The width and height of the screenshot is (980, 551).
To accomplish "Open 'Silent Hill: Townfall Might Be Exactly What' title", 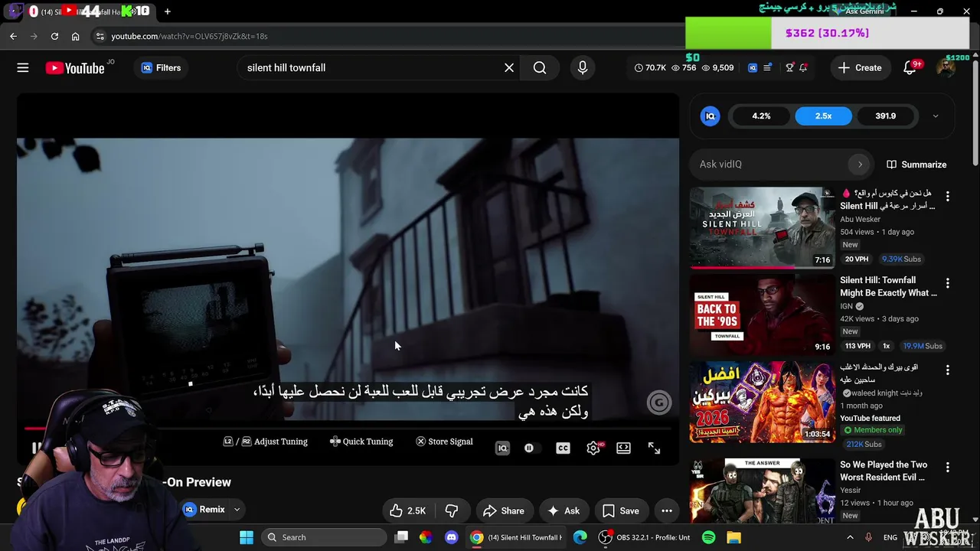I will [888, 287].
